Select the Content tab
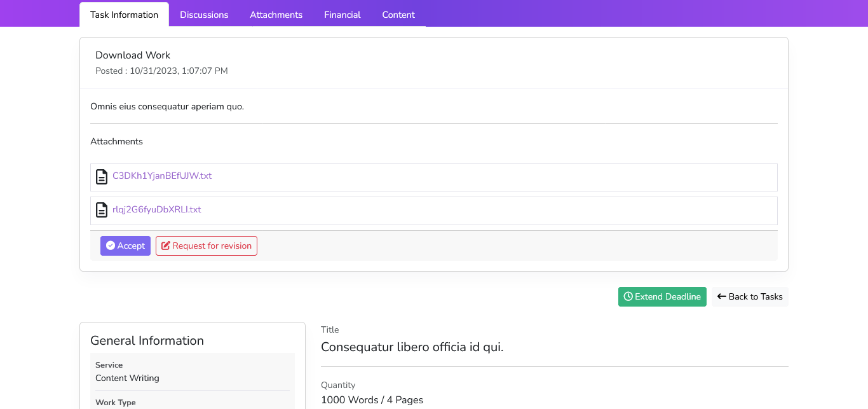 398,15
